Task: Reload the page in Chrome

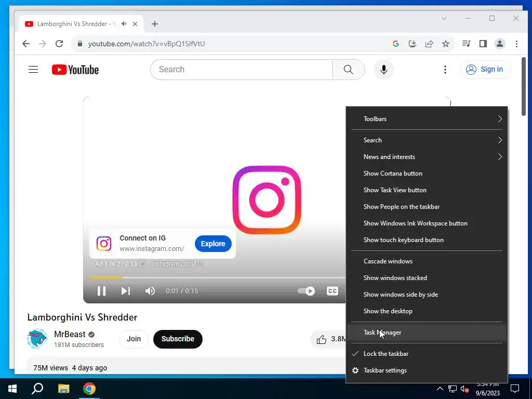Action: point(59,44)
